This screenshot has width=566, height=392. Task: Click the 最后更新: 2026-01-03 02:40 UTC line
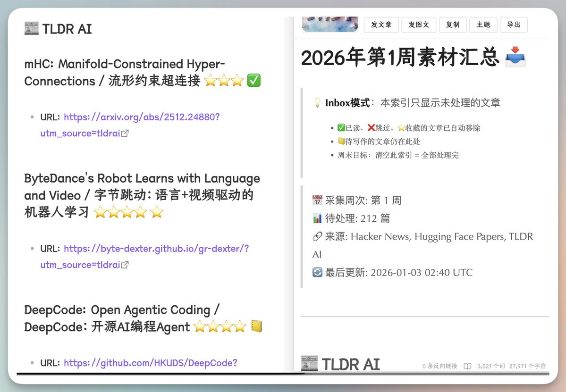pos(392,272)
